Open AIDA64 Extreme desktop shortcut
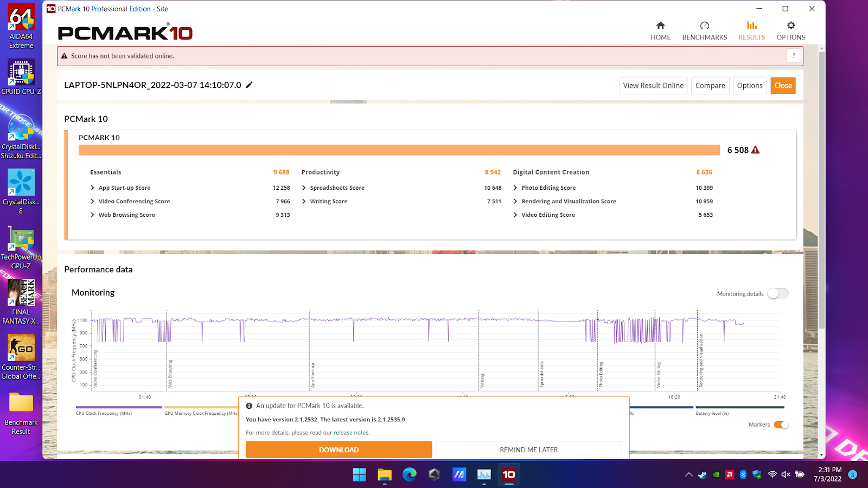The width and height of the screenshot is (868, 488). (x=21, y=26)
